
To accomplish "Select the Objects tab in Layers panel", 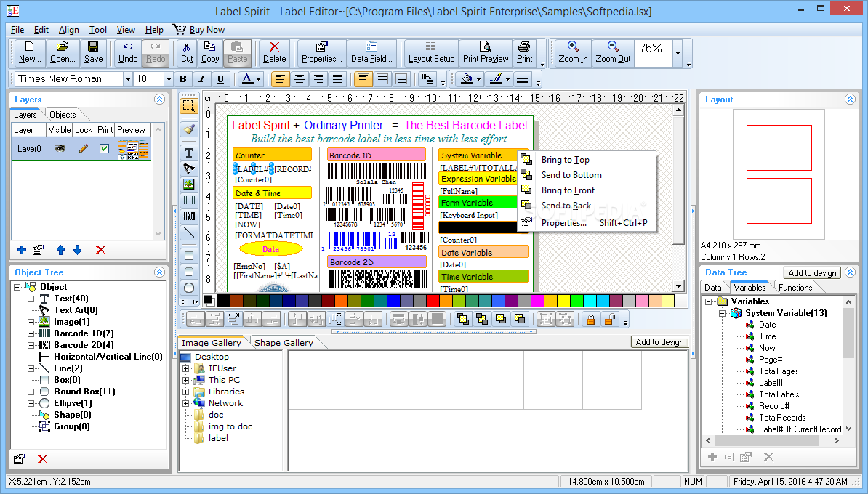I will click(x=63, y=115).
